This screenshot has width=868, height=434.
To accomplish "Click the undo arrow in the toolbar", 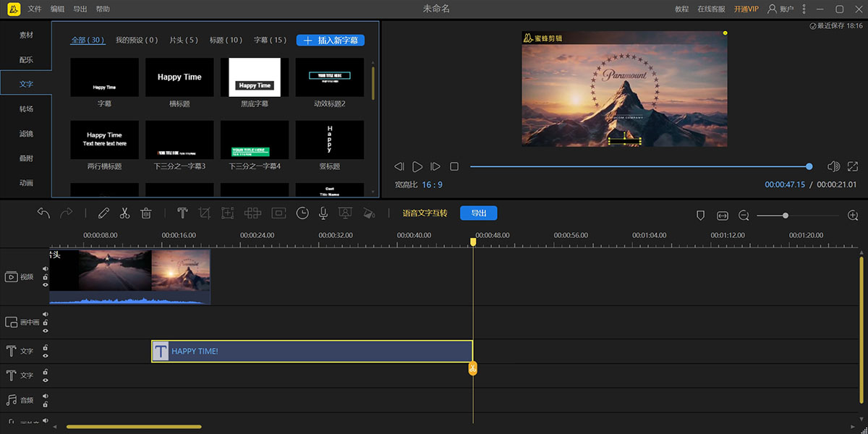I will click(x=43, y=213).
